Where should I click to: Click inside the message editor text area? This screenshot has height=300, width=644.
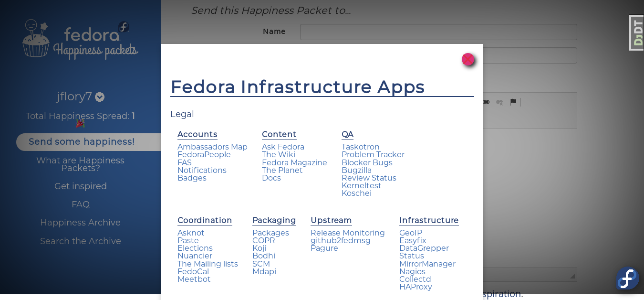(x=530, y=198)
